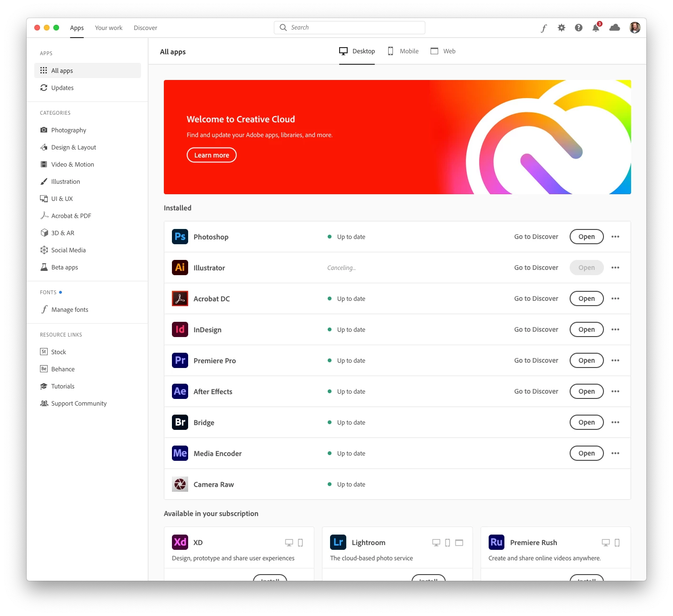The height and width of the screenshot is (616, 673).
Task: Open Behance resource link
Action: [88, 369]
